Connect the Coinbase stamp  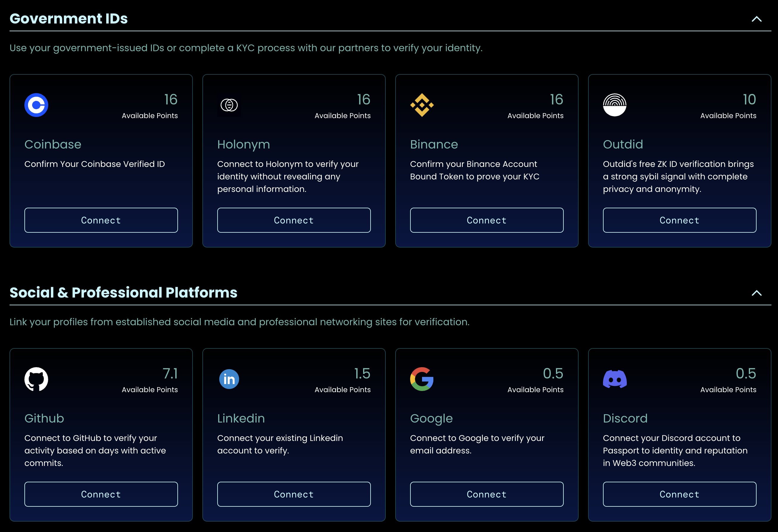click(x=101, y=220)
